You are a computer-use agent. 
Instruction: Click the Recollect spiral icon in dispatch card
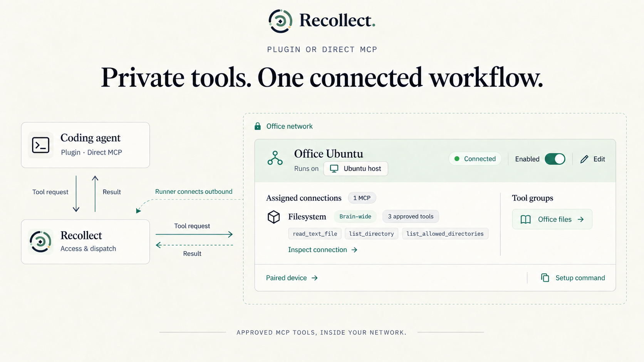40,242
